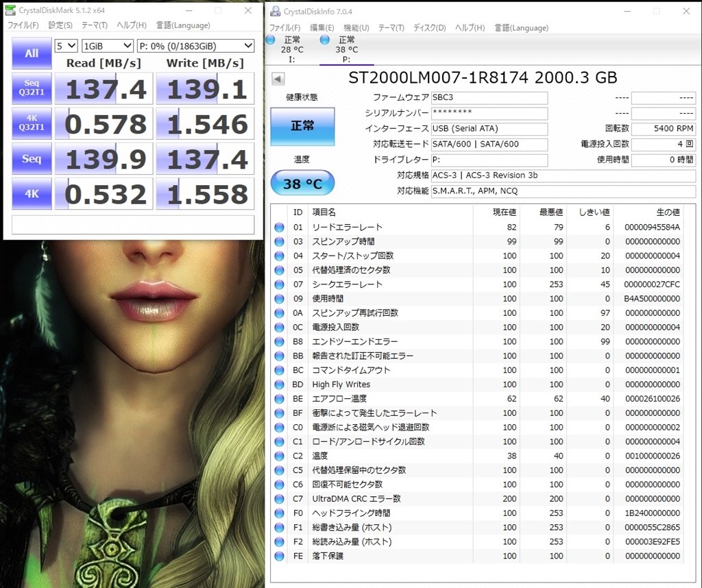Open テーマ menu in CrystalDiskInfo
This screenshot has height=588, width=702.
coord(391,27)
